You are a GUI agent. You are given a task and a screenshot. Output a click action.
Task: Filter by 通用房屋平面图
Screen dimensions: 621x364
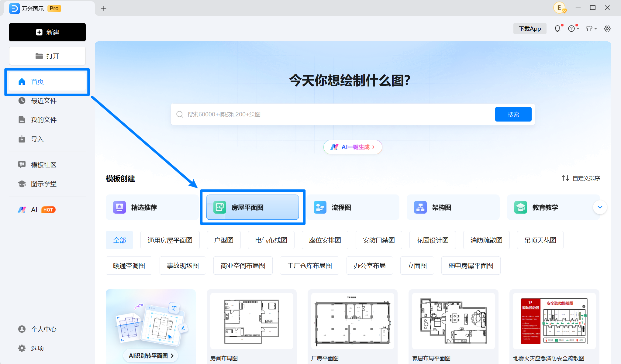click(170, 240)
